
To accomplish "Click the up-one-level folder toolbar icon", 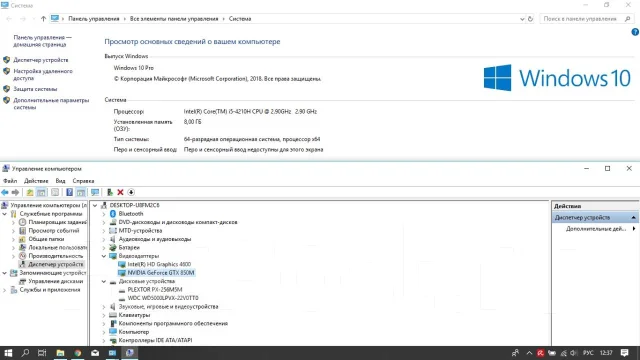I will (x=30, y=192).
